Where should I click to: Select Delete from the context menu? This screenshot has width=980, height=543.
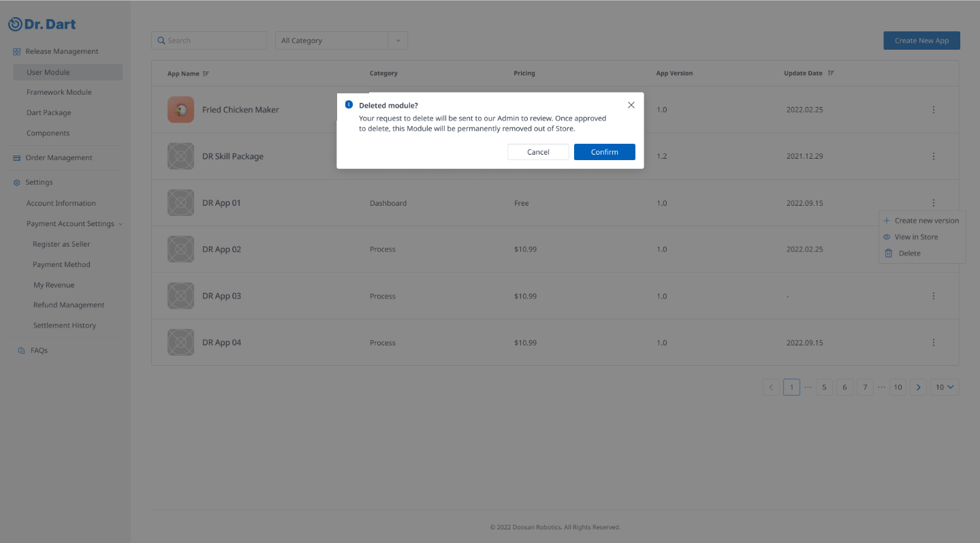(909, 253)
